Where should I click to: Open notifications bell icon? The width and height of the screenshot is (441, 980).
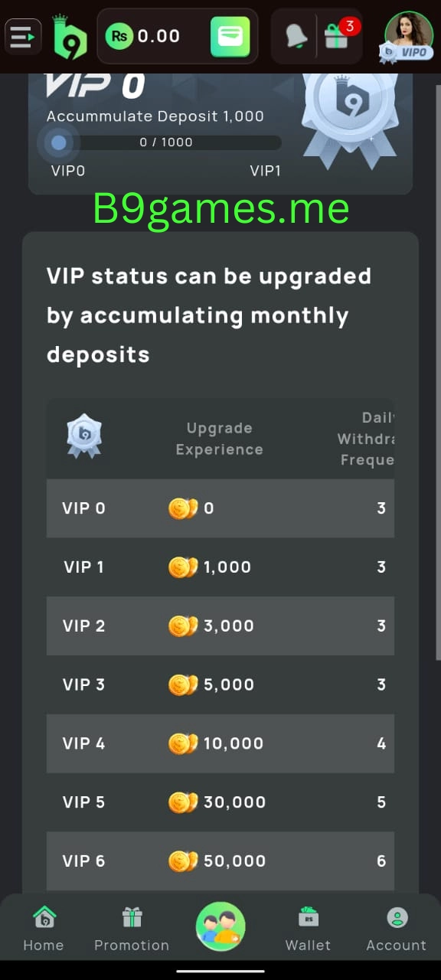pyautogui.click(x=296, y=36)
